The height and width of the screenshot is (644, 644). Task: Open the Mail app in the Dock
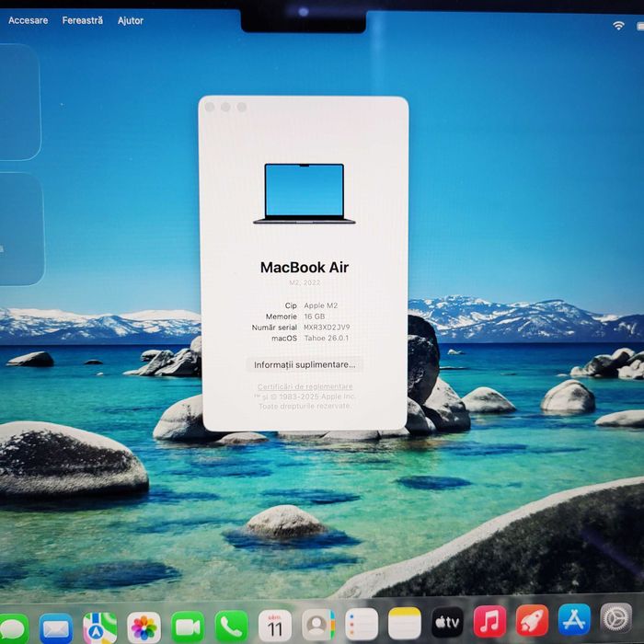coord(56,628)
